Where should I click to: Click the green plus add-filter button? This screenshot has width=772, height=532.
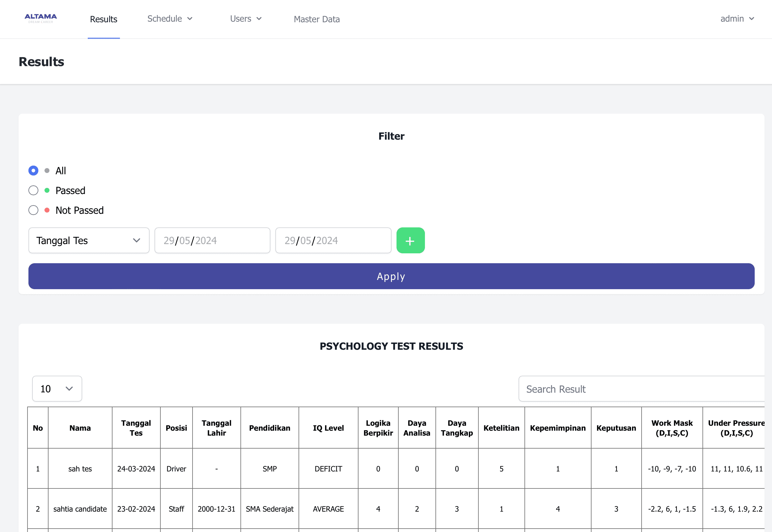[x=410, y=240]
